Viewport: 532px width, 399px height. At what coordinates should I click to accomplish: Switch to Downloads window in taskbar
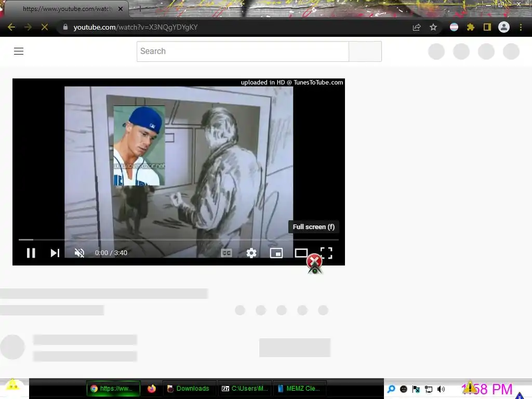[188, 389]
